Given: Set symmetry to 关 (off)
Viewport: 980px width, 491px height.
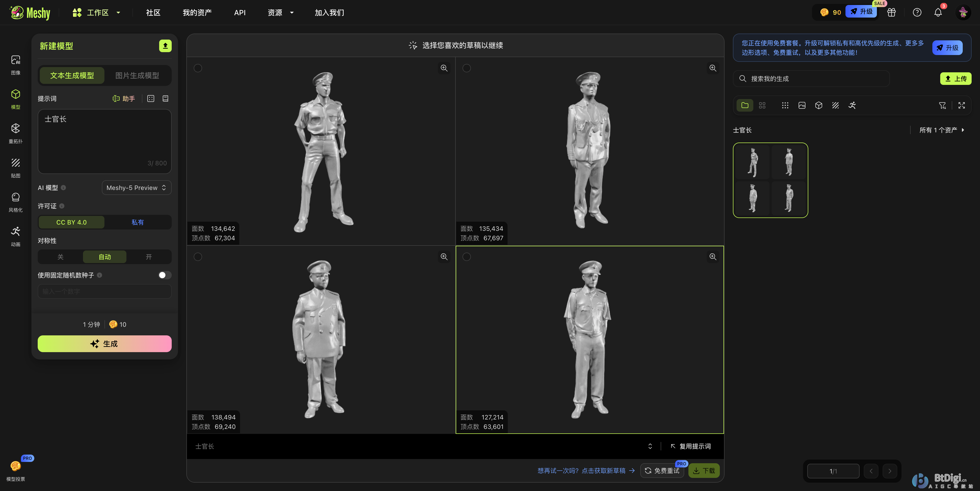Looking at the screenshot, I should pyautogui.click(x=60, y=257).
